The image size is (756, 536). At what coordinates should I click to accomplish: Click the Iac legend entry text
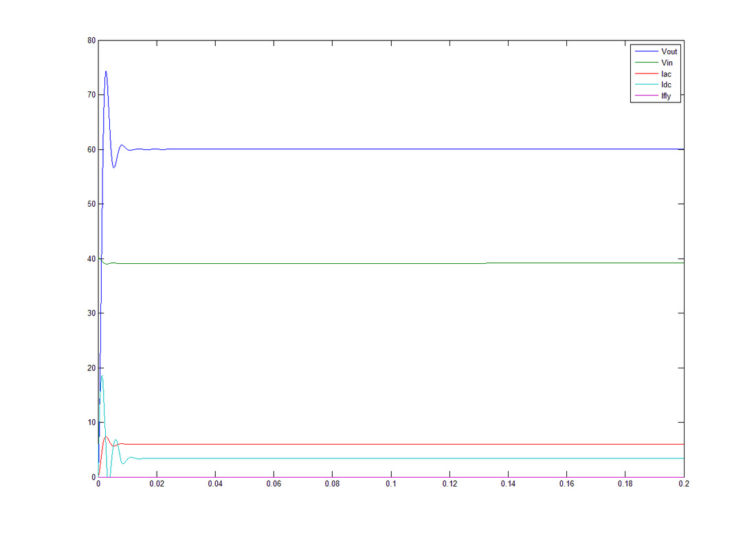point(665,74)
